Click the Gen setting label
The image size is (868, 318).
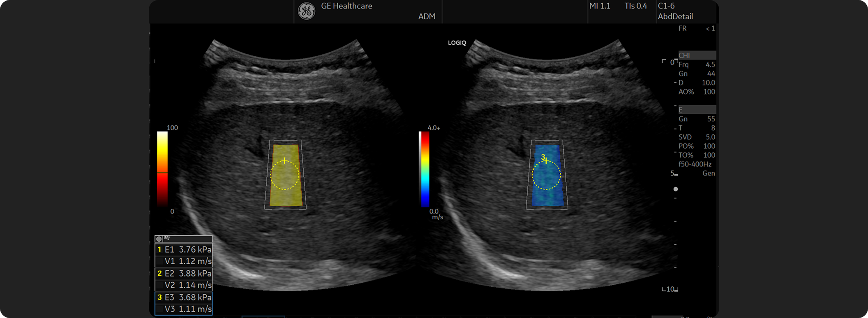[709, 173]
